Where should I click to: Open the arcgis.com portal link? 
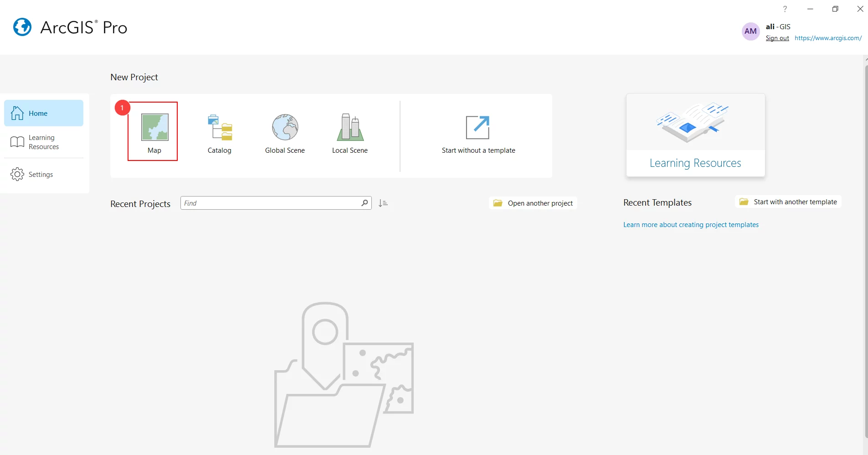pos(828,38)
